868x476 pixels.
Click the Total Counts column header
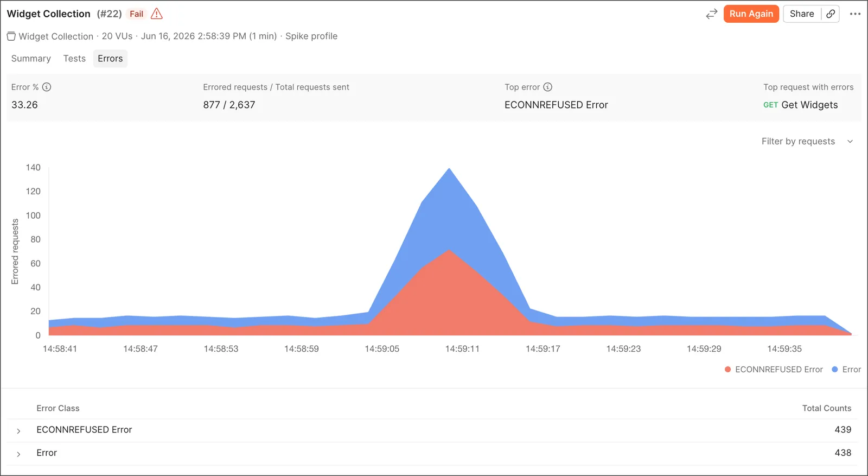tap(827, 408)
